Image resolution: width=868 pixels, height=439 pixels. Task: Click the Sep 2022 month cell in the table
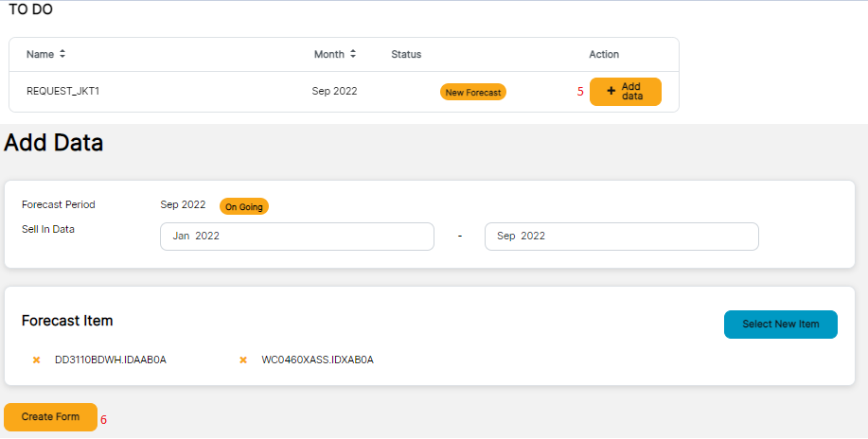pyautogui.click(x=334, y=92)
